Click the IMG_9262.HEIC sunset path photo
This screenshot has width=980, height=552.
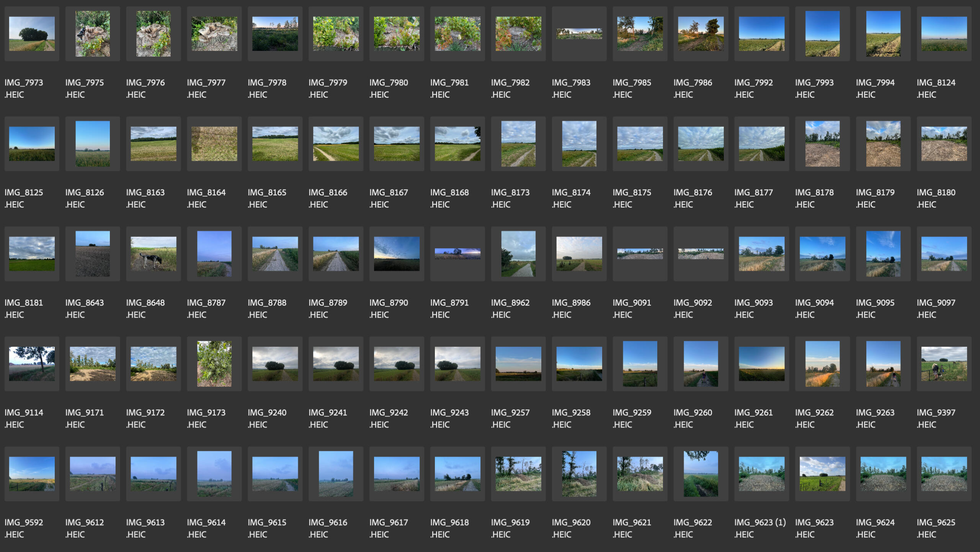tap(822, 364)
